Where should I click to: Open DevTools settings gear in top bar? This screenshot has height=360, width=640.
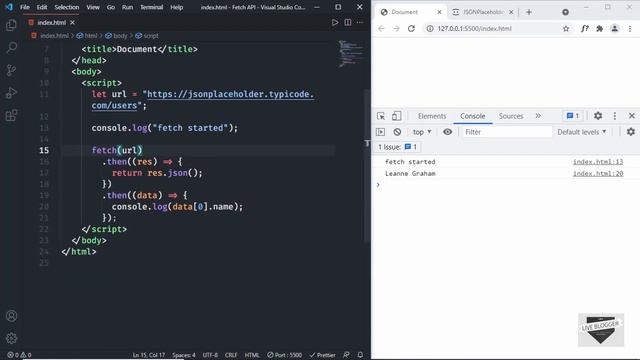tap(598, 116)
